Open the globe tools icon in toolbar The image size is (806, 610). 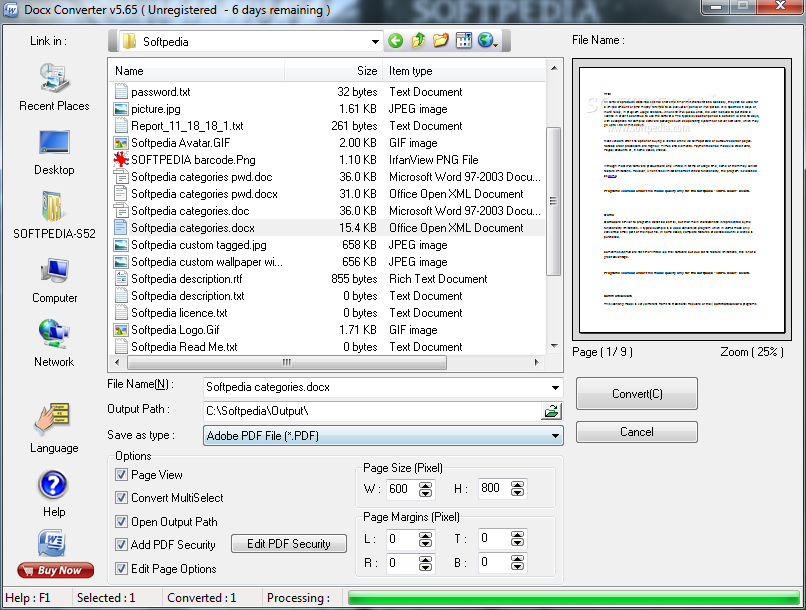[487, 40]
